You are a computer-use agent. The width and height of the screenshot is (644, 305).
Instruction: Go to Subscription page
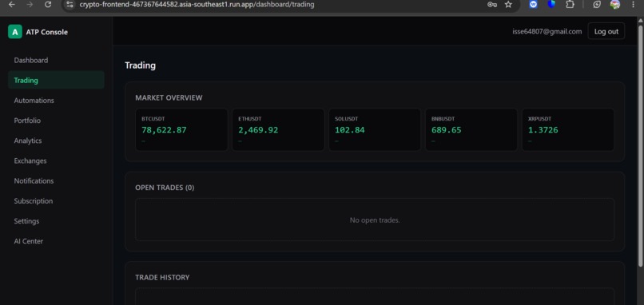click(56, 201)
